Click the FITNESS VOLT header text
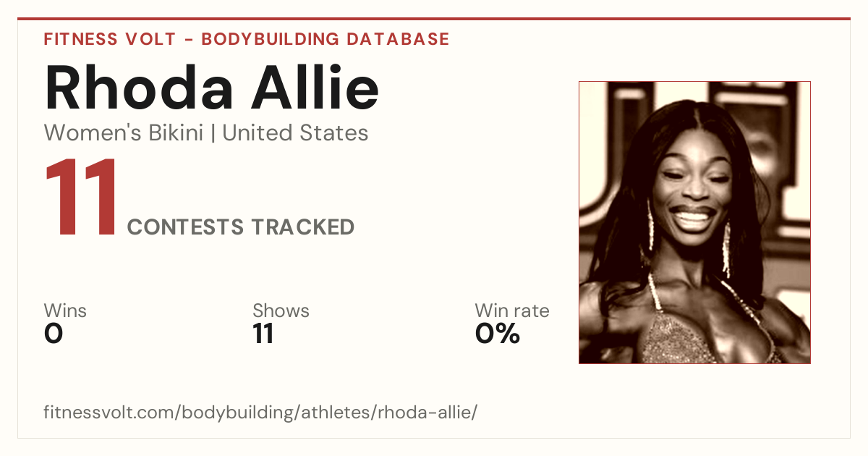 pos(109,39)
